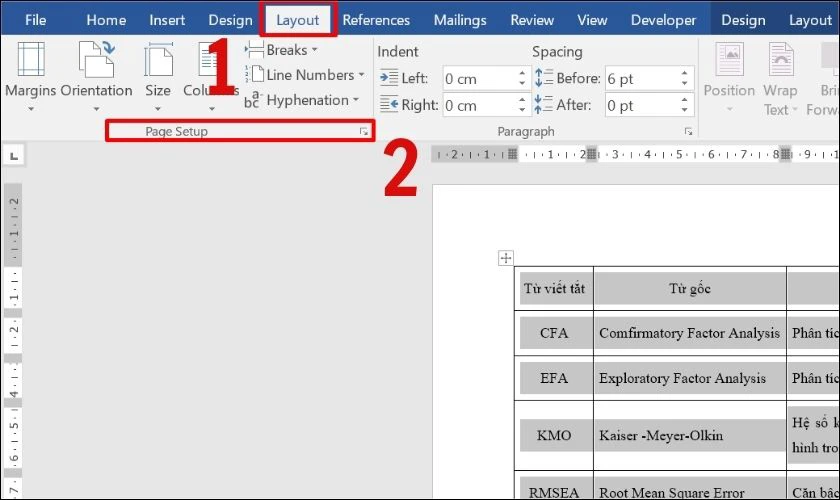The width and height of the screenshot is (840, 500).
Task: Click the EFA table cell
Action: click(x=554, y=378)
